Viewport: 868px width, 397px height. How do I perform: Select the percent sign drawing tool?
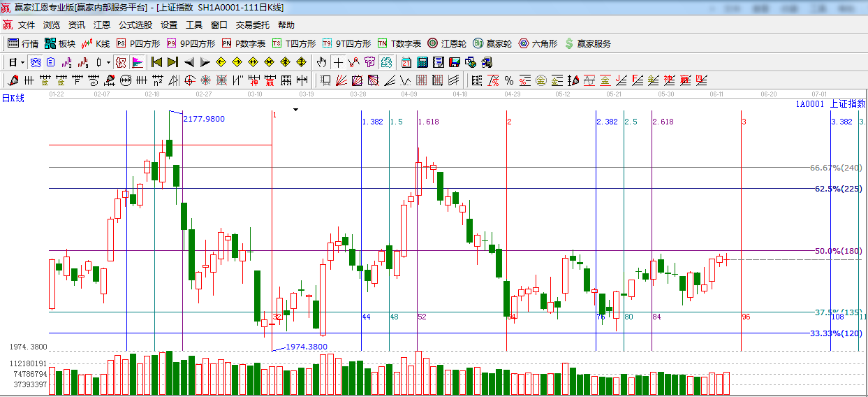tap(509, 80)
